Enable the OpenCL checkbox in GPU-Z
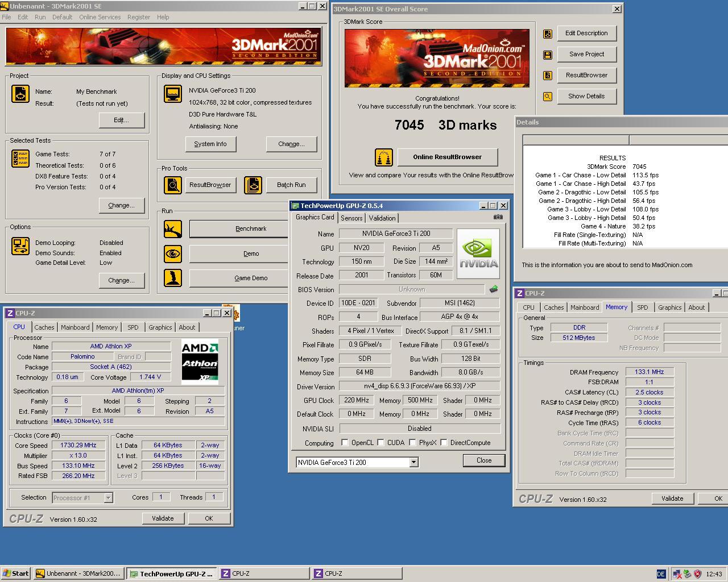 coord(345,443)
